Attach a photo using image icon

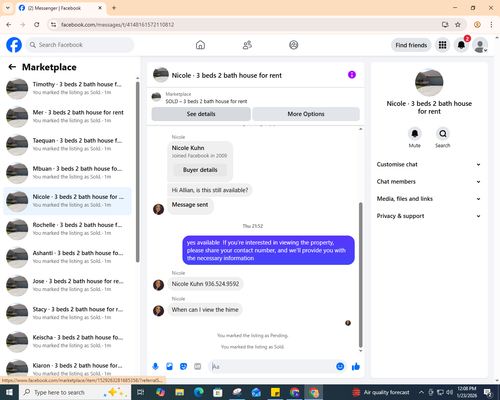169,367
